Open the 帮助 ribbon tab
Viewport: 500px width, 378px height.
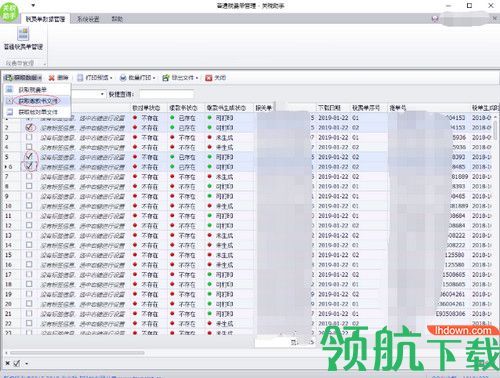[x=117, y=19]
